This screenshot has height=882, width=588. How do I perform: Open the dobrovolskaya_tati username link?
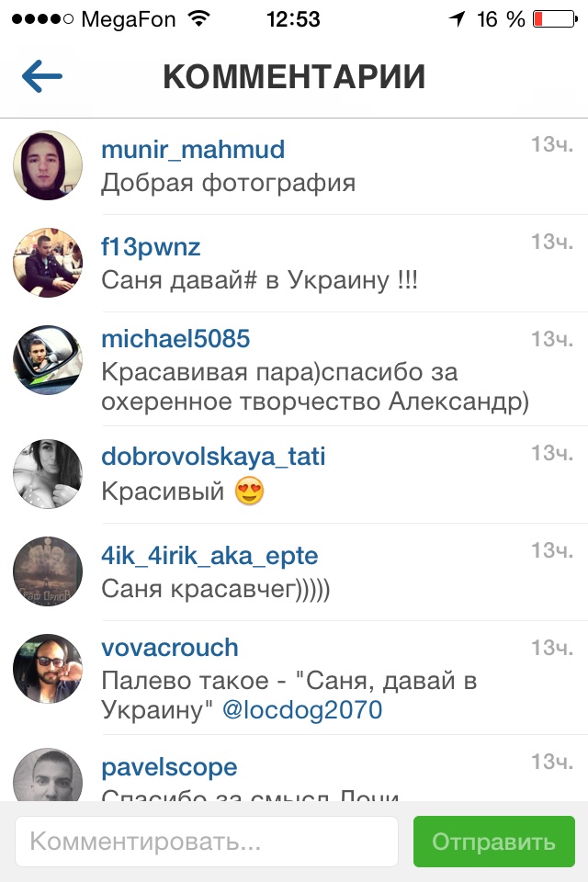[213, 457]
